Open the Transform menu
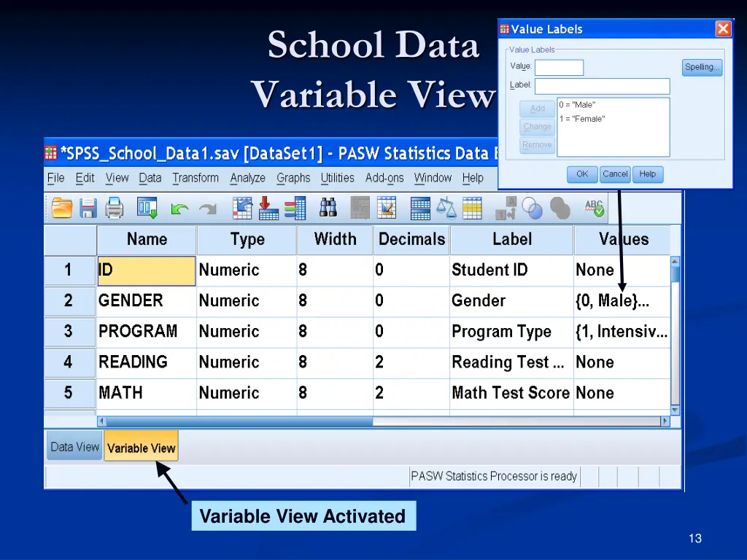Image resolution: width=747 pixels, height=560 pixels. click(196, 178)
